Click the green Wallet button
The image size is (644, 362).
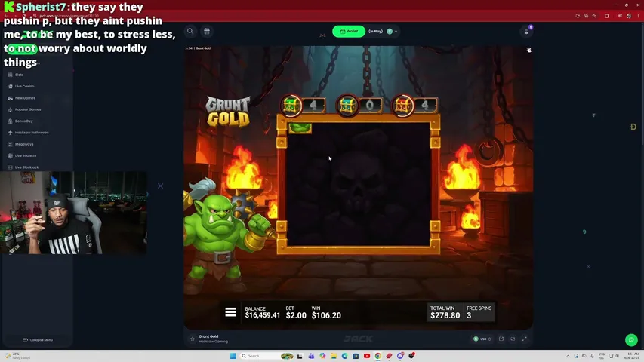click(x=349, y=31)
